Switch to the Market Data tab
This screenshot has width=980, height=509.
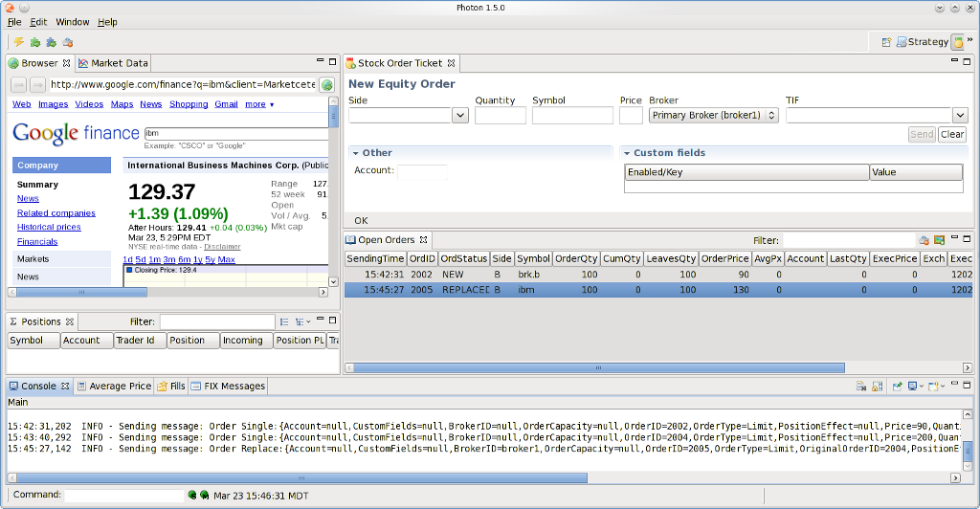click(114, 63)
